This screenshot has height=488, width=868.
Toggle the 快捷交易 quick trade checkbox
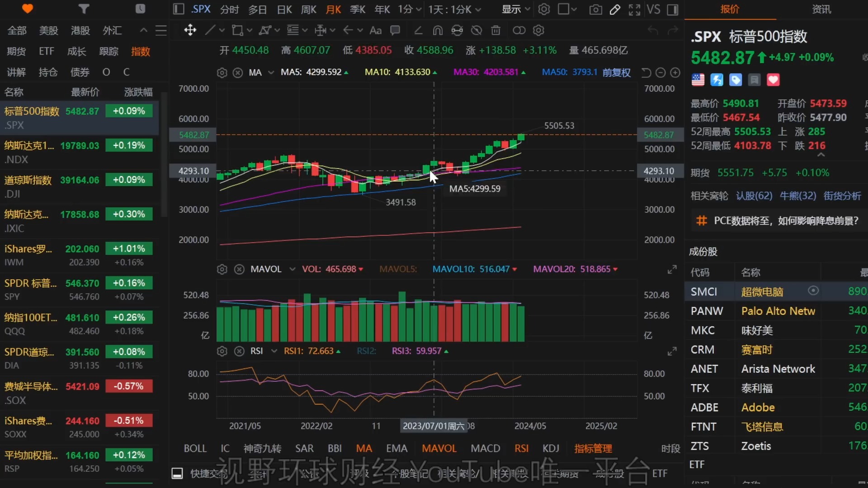click(x=177, y=473)
